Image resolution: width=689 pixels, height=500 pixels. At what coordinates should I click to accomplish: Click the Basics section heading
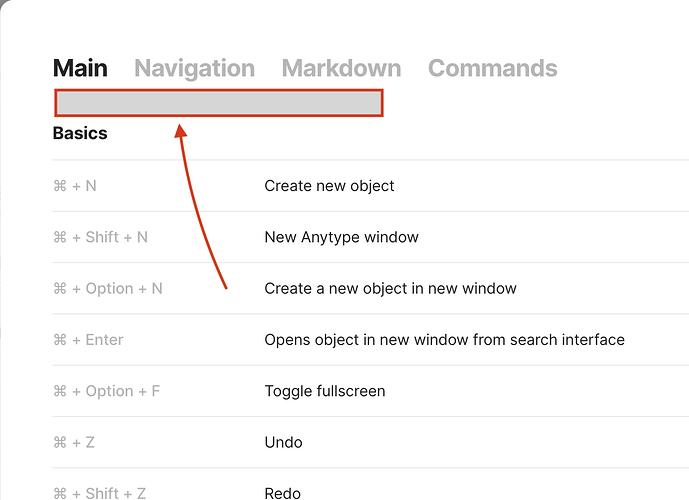(x=80, y=133)
